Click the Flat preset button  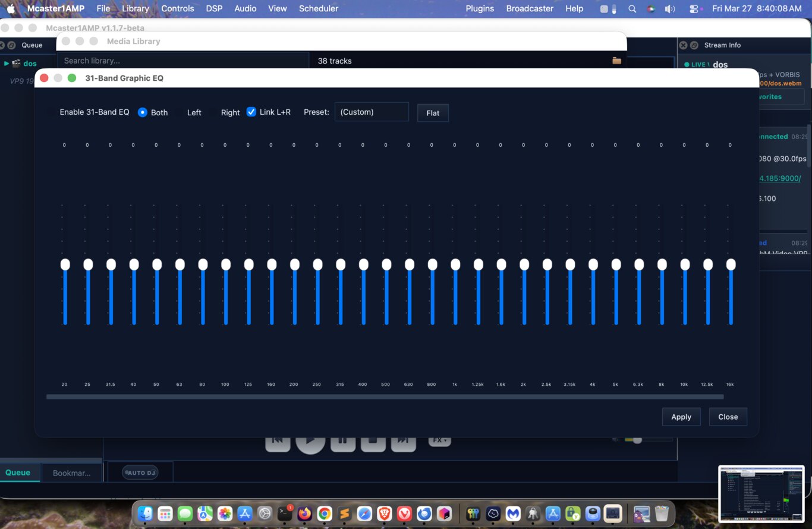click(x=433, y=113)
